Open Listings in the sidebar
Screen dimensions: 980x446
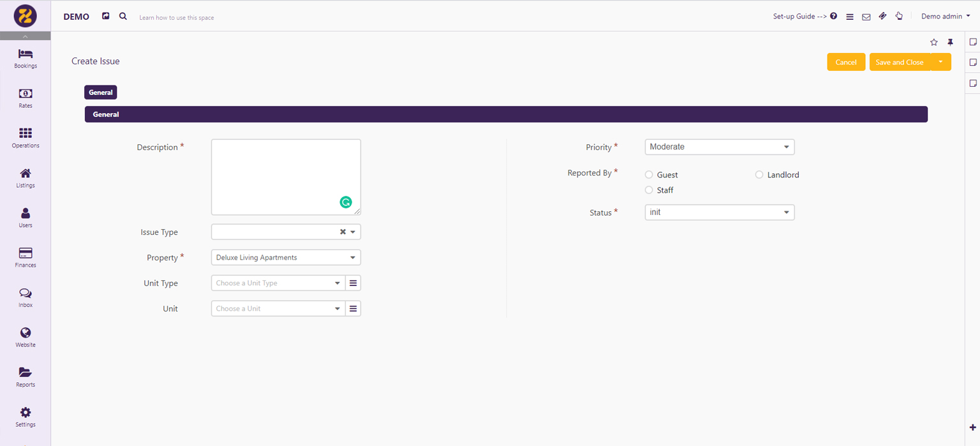click(x=26, y=178)
